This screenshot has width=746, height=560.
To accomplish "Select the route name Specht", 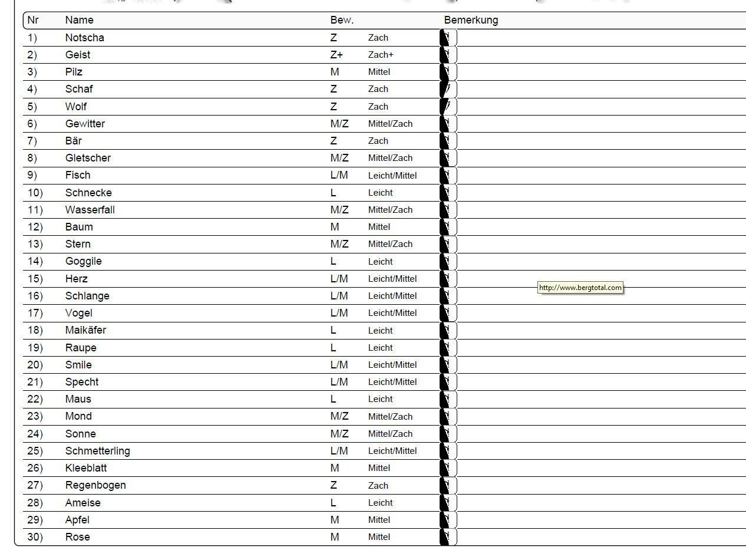I will [82, 382].
